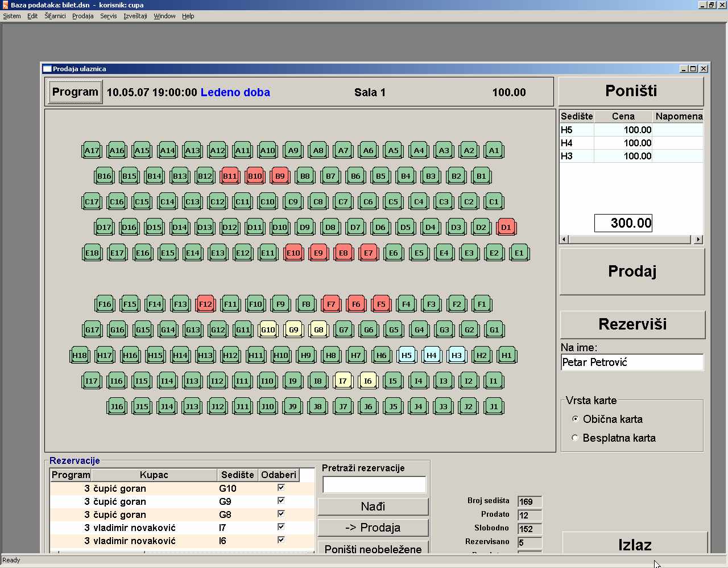
Task: Select the H3 row in the ticket list
Action: pyautogui.click(x=631, y=156)
